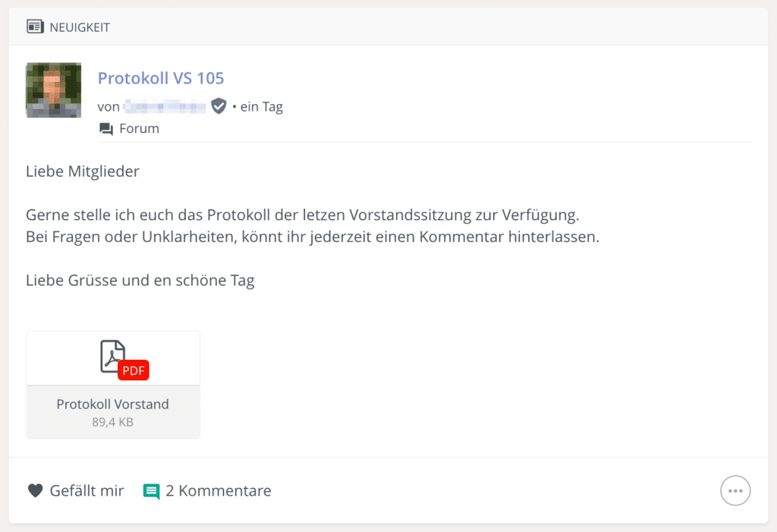Screen dimensions: 777x532
Task: Click the newspaper icon beside NEUIGKEIT
Action: coord(35,27)
